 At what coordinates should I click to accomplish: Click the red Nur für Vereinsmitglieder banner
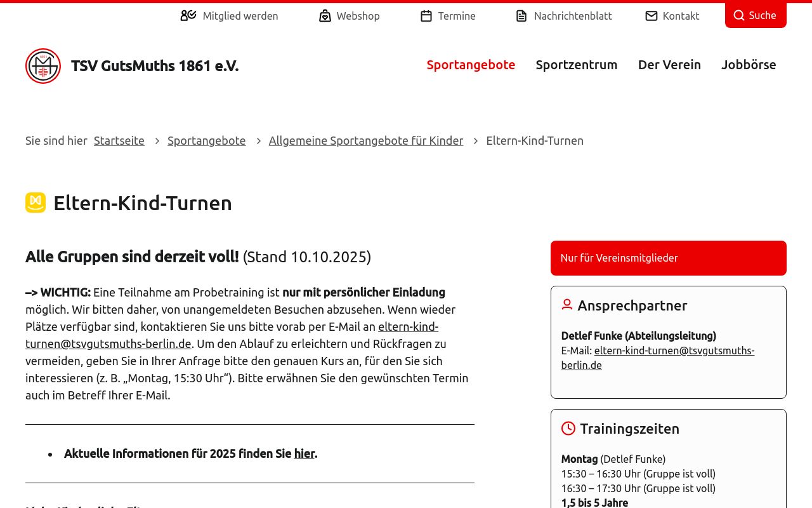coord(668,258)
